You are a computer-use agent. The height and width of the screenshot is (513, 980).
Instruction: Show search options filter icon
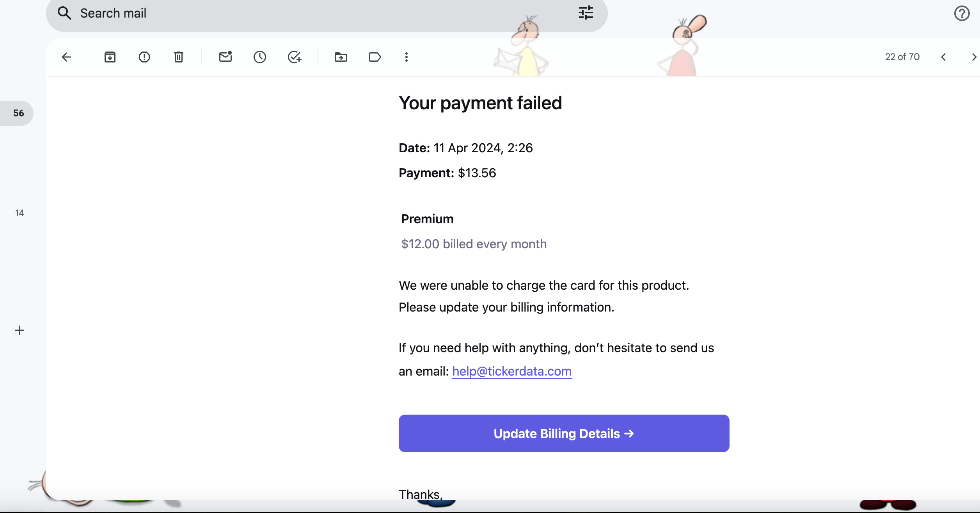click(x=586, y=13)
